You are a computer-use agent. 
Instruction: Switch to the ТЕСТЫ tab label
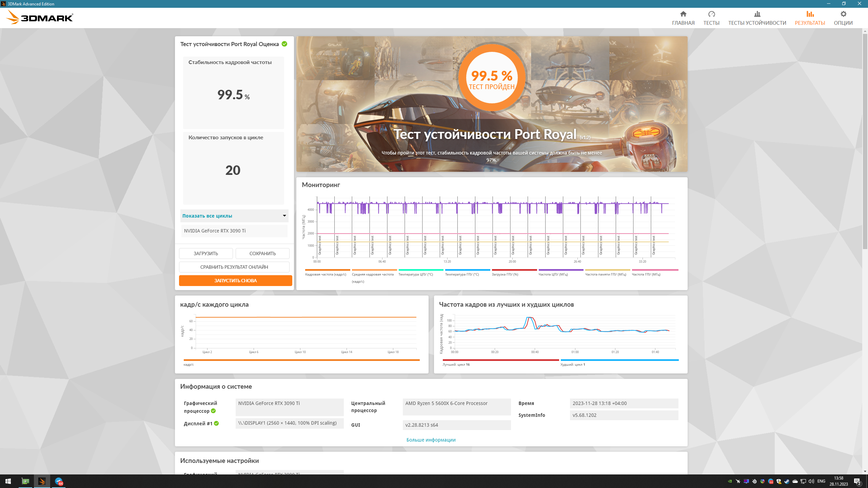pyautogui.click(x=711, y=23)
